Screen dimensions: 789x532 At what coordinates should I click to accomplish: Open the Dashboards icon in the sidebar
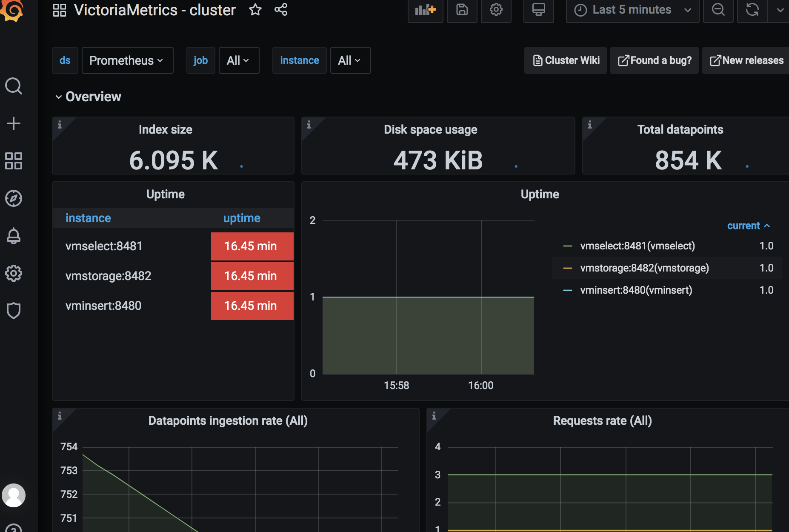tap(14, 161)
